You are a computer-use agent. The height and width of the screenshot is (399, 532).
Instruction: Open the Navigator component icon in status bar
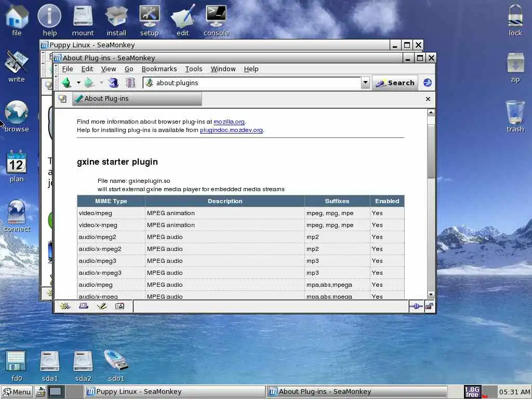(65, 307)
